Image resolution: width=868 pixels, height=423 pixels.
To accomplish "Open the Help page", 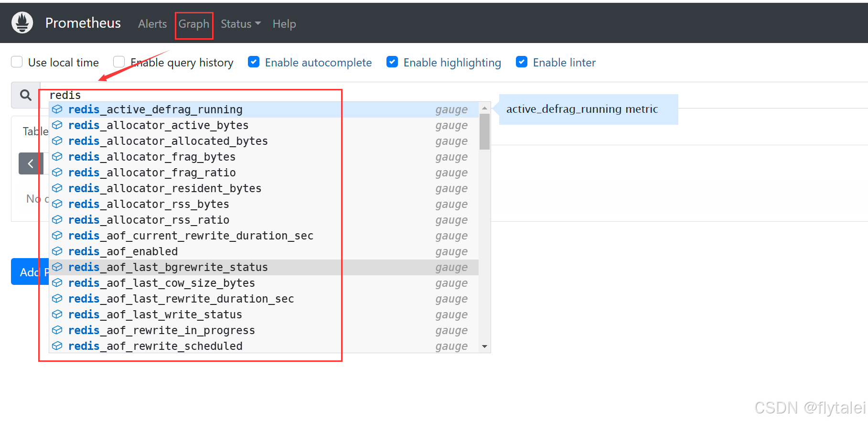I will [x=284, y=24].
